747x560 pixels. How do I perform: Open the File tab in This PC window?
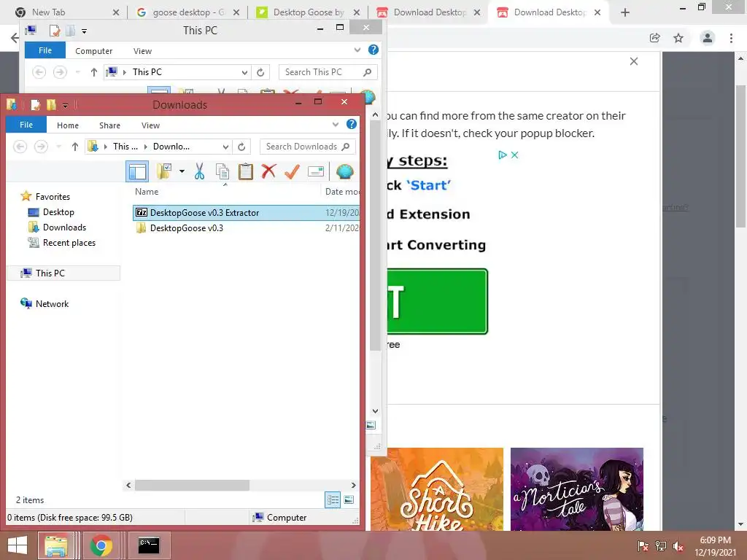tap(45, 50)
